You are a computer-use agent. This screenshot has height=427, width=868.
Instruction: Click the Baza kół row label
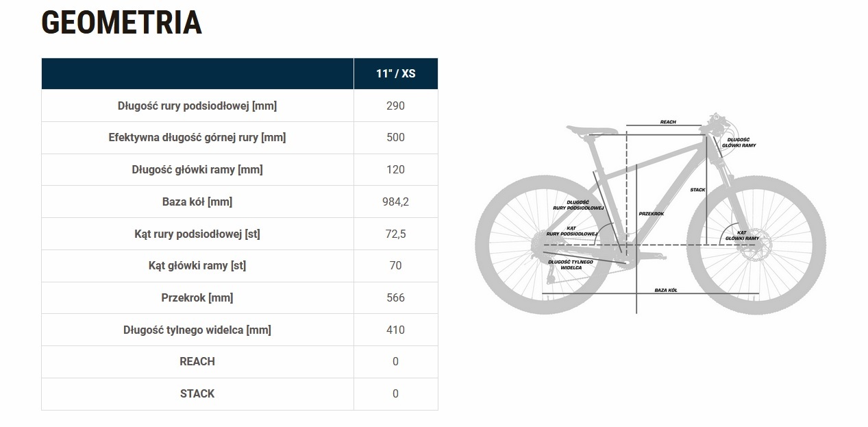click(x=197, y=202)
